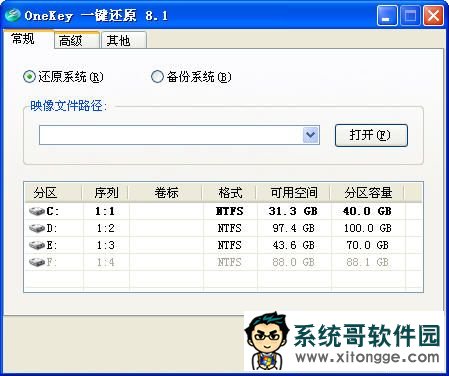Click the C: drive disk icon

pos(37,211)
